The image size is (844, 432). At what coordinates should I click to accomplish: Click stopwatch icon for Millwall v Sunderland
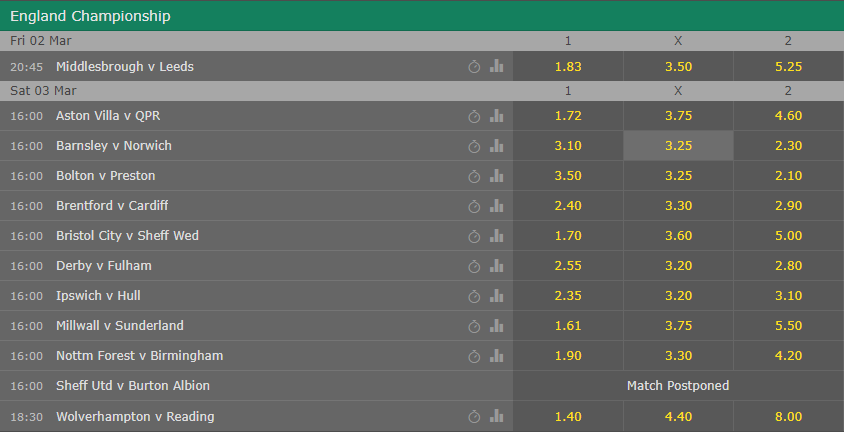pos(474,326)
